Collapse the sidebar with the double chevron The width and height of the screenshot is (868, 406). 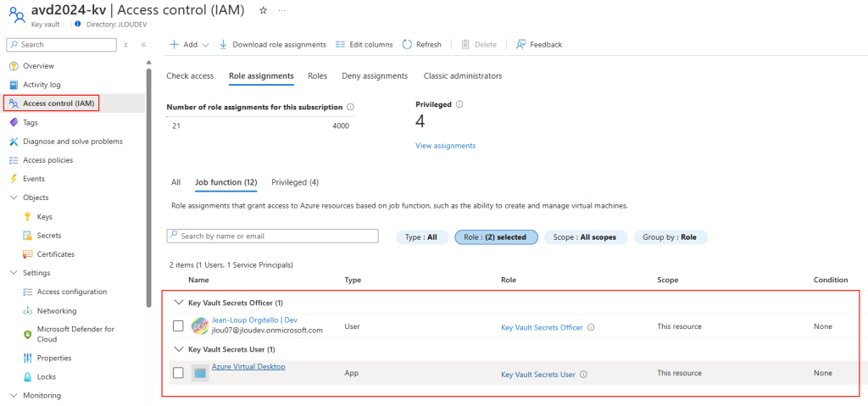coord(143,45)
